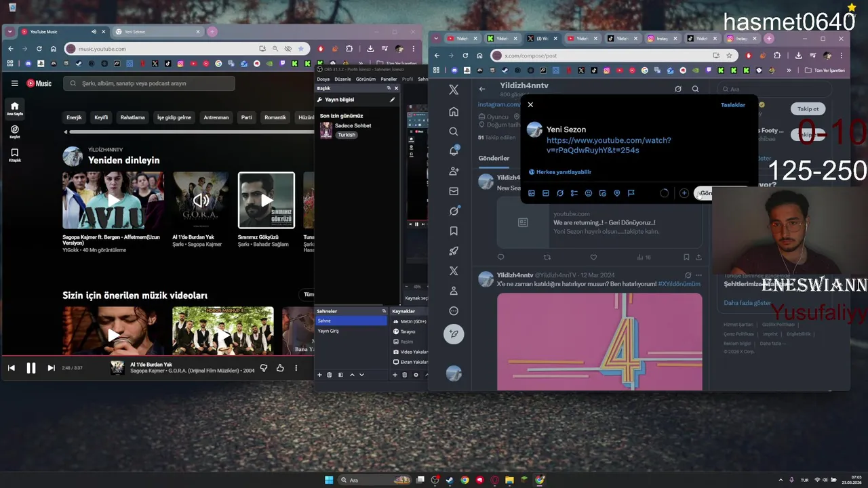Select the Sahne scene in OBS
The image size is (868, 488).
pyautogui.click(x=351, y=321)
